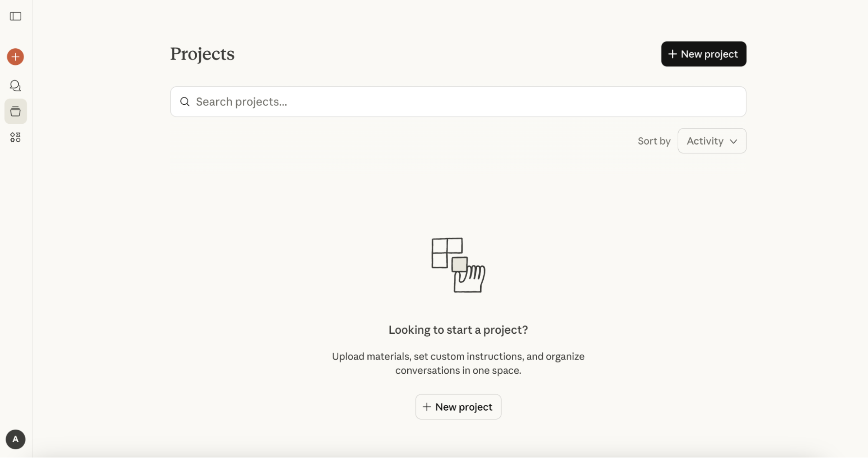
Task: Open the Artifacts shapes icon
Action: click(x=16, y=137)
